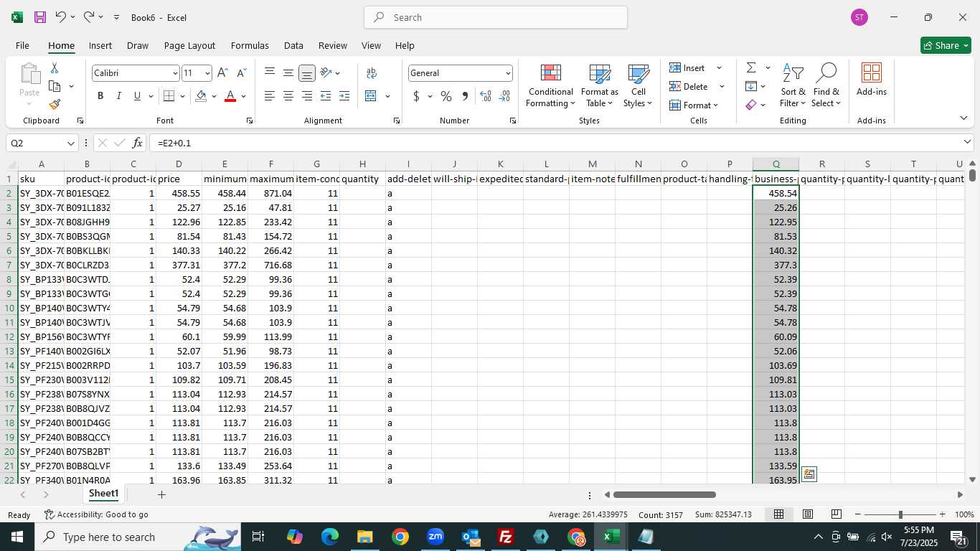
Task: Click the Insert Function fx icon
Action: point(138,143)
